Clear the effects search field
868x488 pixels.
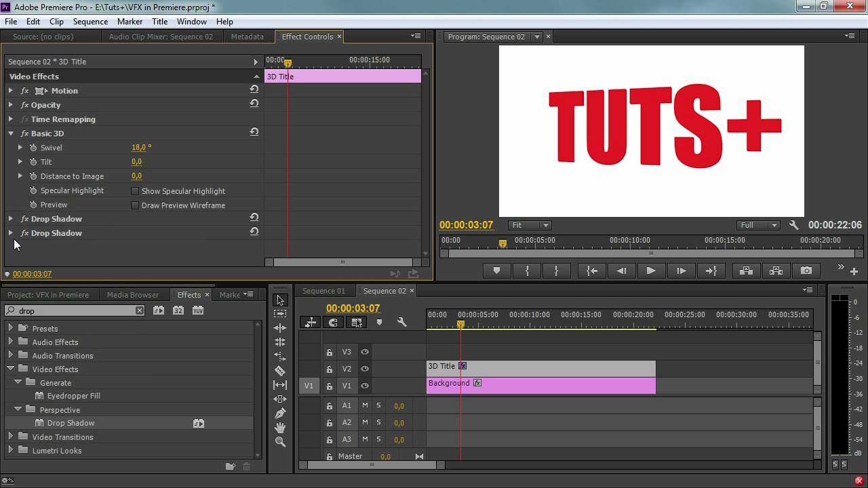coord(139,310)
